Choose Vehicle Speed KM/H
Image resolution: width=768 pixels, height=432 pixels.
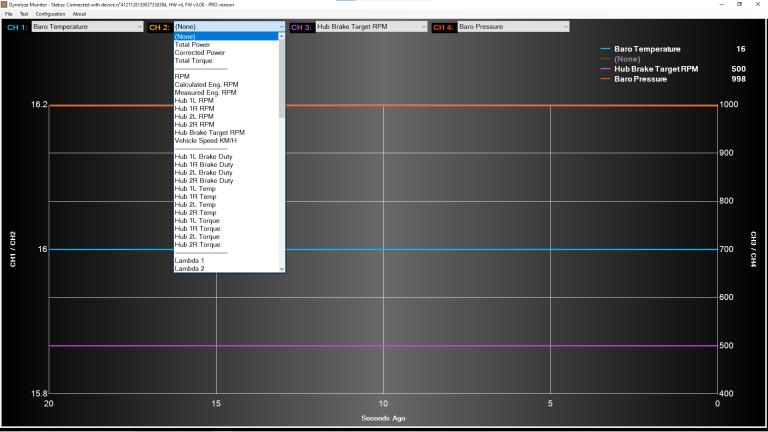pyautogui.click(x=226, y=141)
